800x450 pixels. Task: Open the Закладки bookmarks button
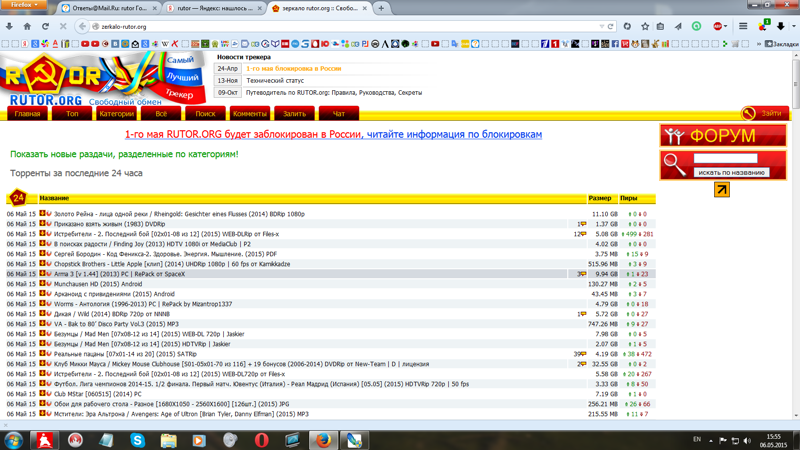click(782, 44)
